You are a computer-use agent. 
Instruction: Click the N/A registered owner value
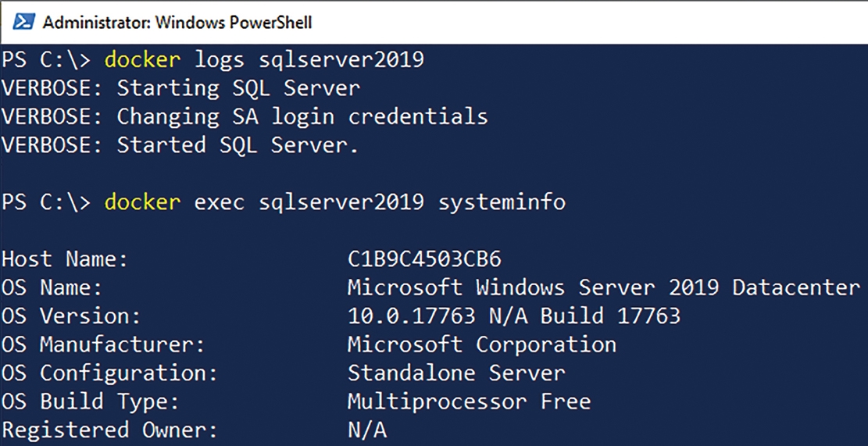coord(367,430)
